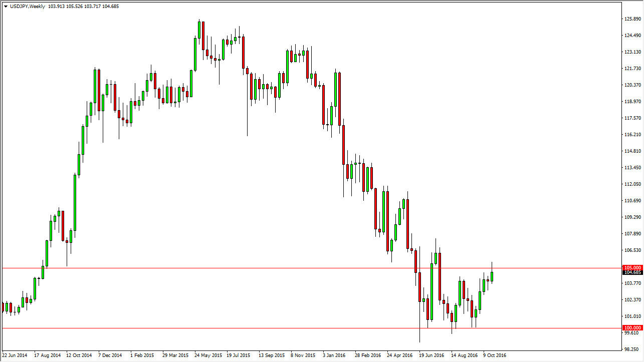Click the 3 Jan 2016 date label
644x362 pixels.
333,355
